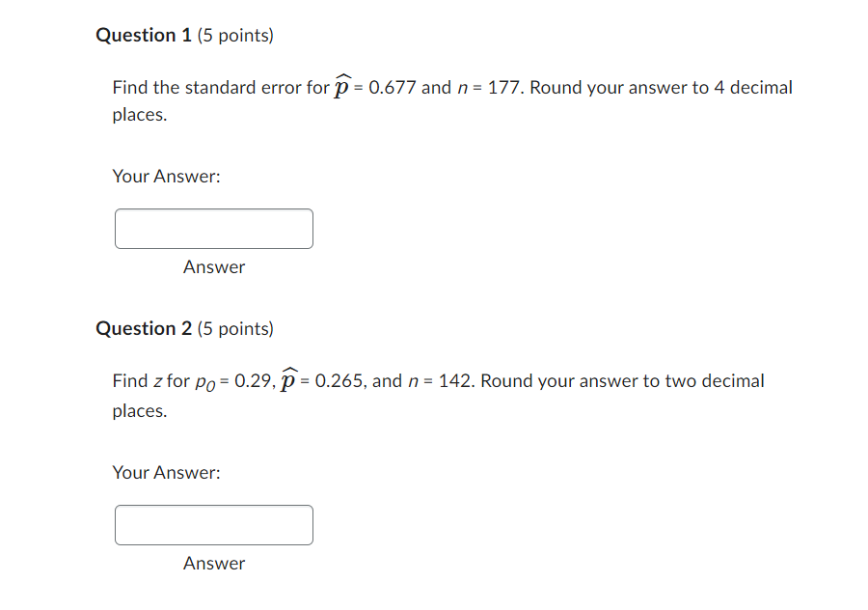Click the Answer button under Question 1

pos(213,267)
